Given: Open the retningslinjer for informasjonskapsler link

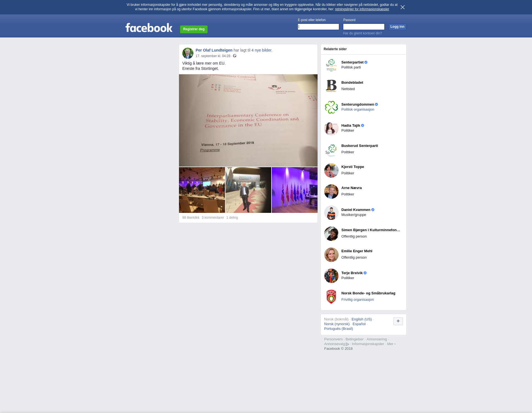Looking at the screenshot, I should click(x=362, y=9).
